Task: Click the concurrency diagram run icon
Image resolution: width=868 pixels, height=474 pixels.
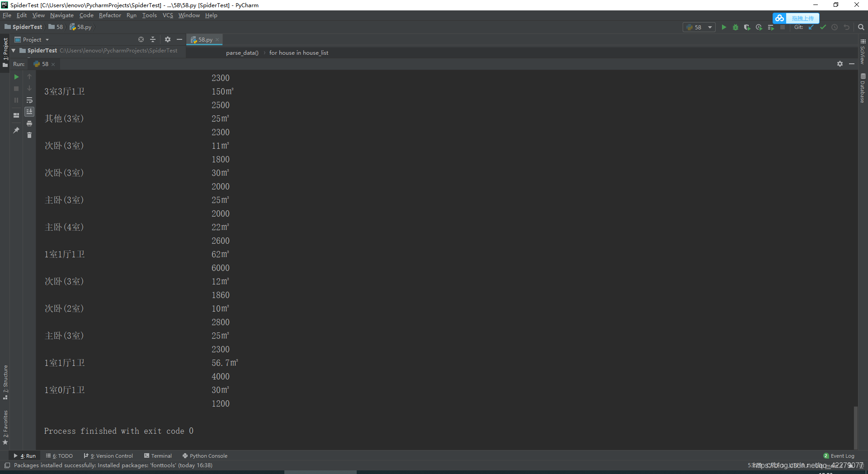Action: 771,27
